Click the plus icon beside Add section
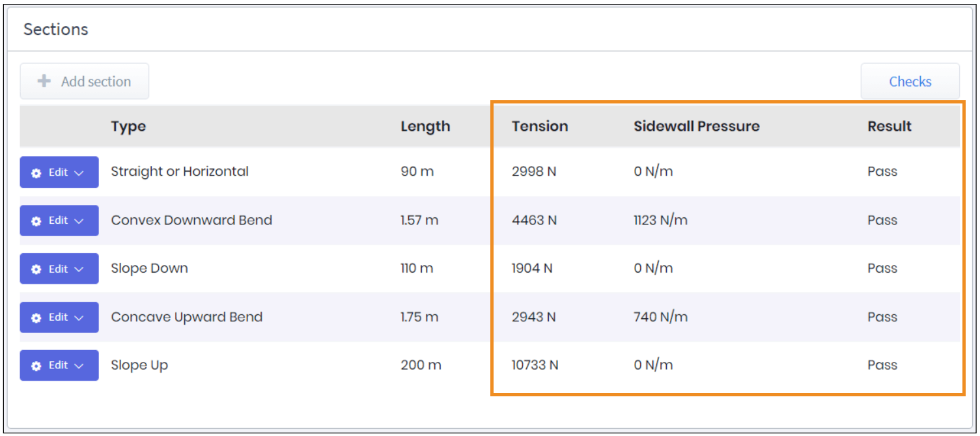This screenshot has width=980, height=436. coord(44,81)
